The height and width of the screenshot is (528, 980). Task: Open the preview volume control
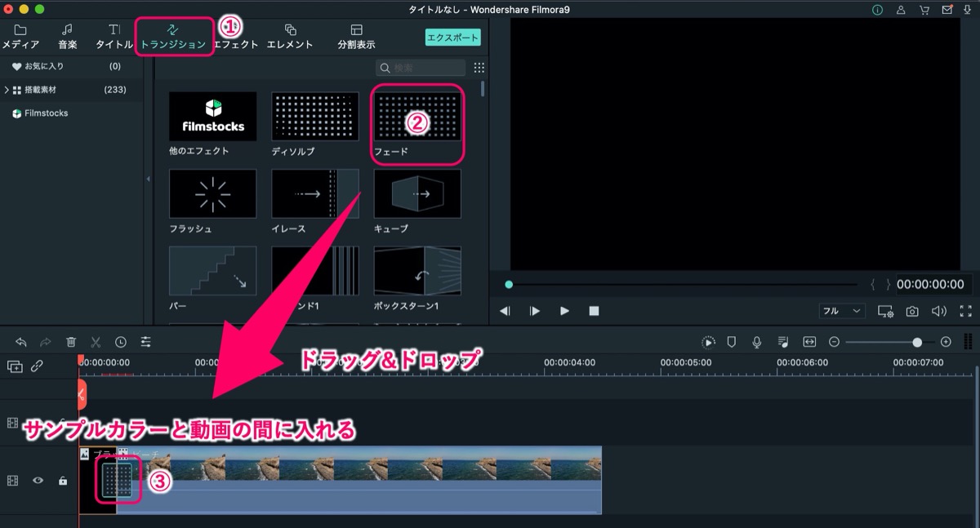tap(939, 311)
